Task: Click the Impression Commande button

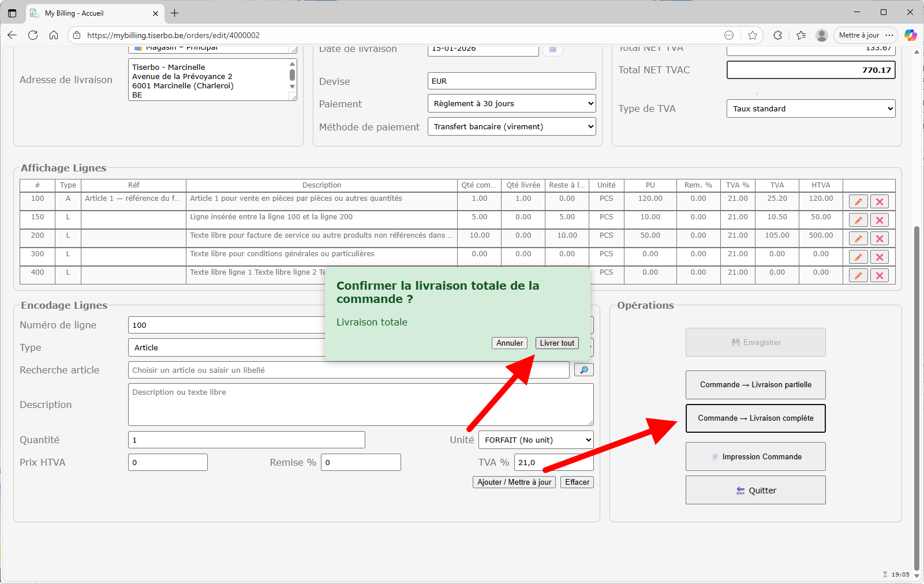Action: tap(755, 456)
